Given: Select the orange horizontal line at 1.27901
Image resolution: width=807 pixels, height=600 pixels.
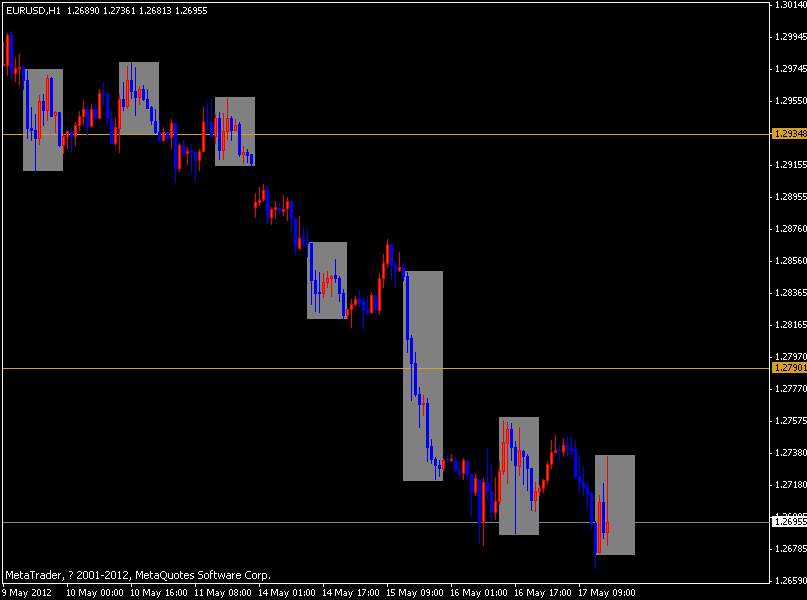Looking at the screenshot, I should [386, 368].
